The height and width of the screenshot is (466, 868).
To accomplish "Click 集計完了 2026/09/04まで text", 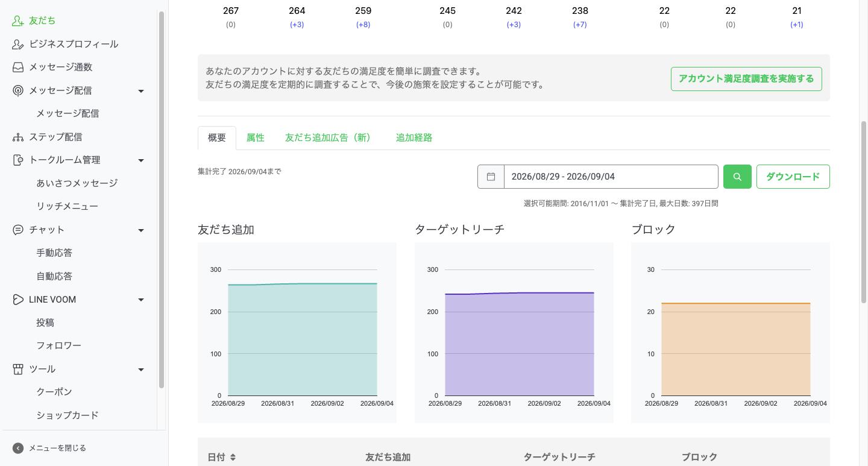I will click(239, 171).
